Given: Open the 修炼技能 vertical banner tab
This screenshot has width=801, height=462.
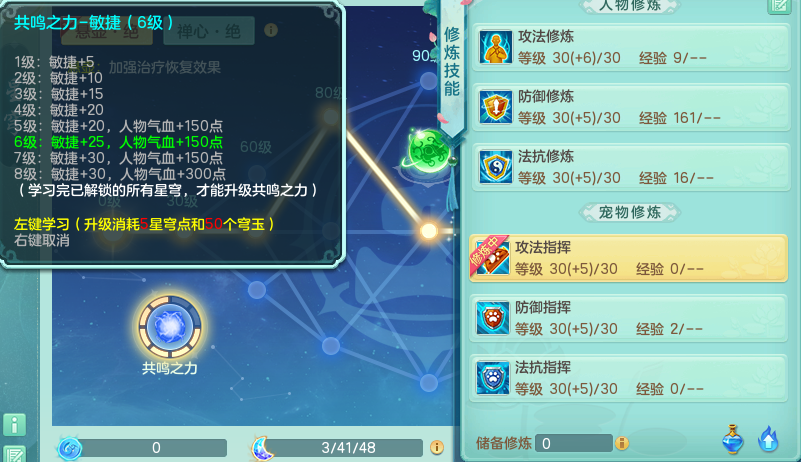Looking at the screenshot, I should coord(452,66).
